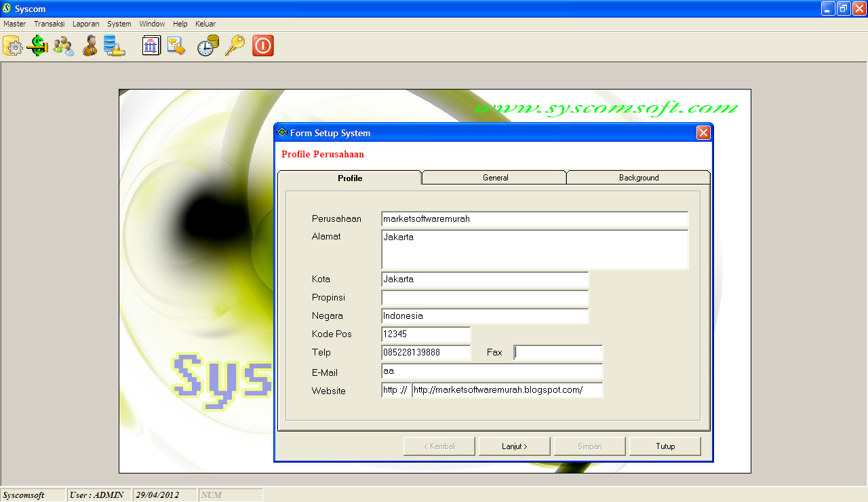Image resolution: width=868 pixels, height=502 pixels.
Task: Open the database network icon
Action: point(115,45)
